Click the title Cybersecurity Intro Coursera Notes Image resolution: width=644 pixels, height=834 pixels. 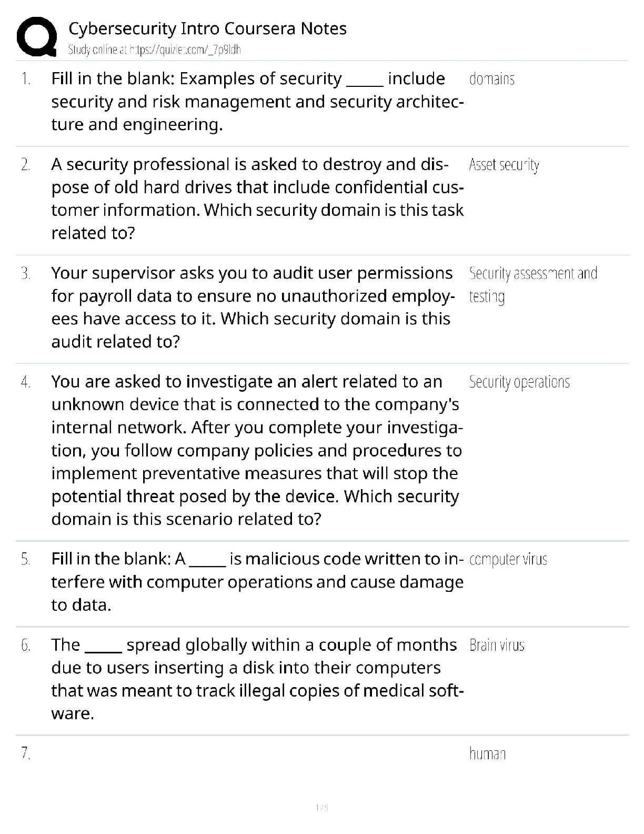207,28
